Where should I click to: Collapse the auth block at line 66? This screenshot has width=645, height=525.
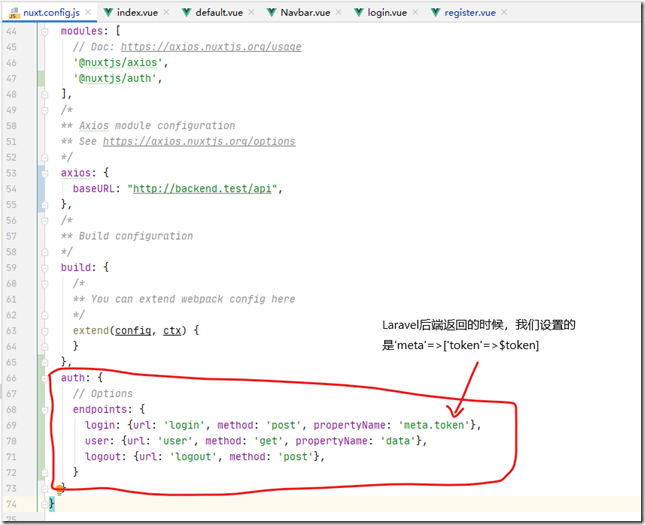point(44,378)
